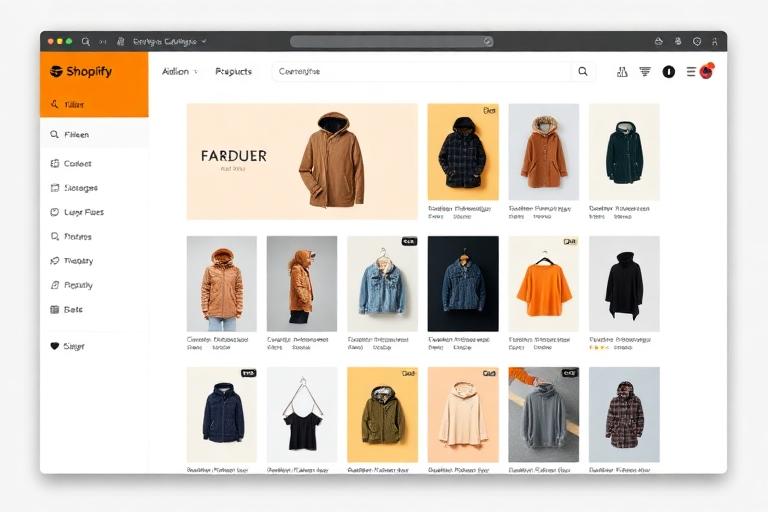Image resolution: width=768 pixels, height=512 pixels.
Task: Open the orange sweater on hanger product
Action: tap(544, 284)
